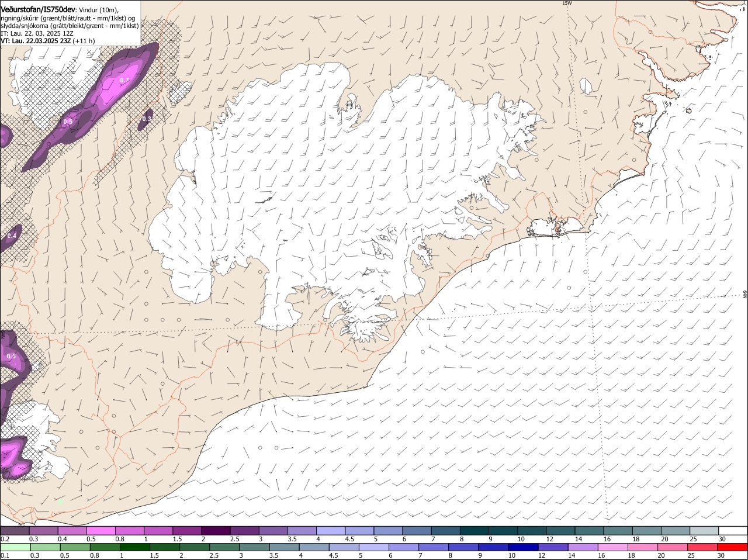Viewport: 748px width, 560px height.
Task: Select bottom legend swatch between 5 and 6
Action: 373,547
